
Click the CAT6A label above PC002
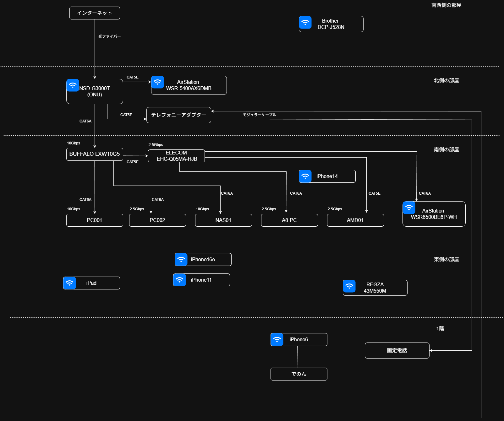point(158,200)
